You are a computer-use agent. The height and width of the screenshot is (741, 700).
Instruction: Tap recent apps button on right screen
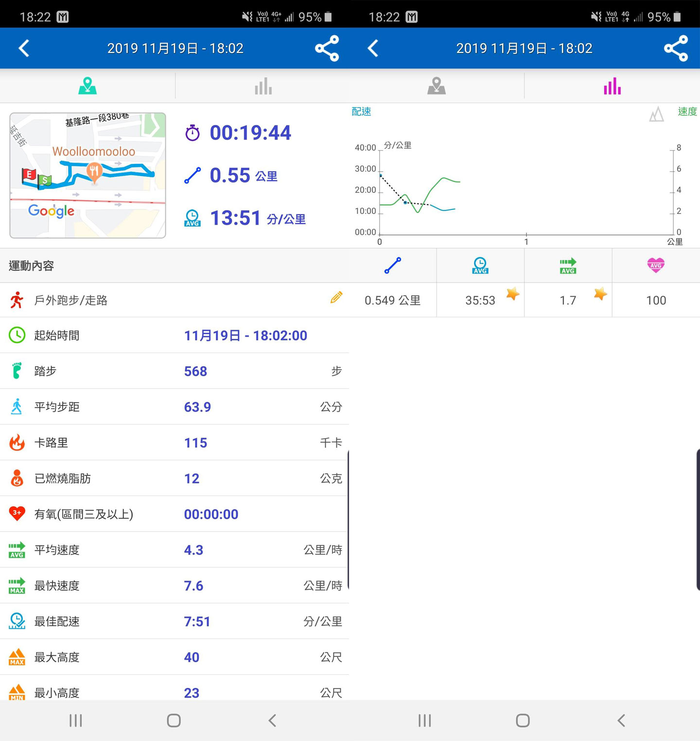coord(425,720)
